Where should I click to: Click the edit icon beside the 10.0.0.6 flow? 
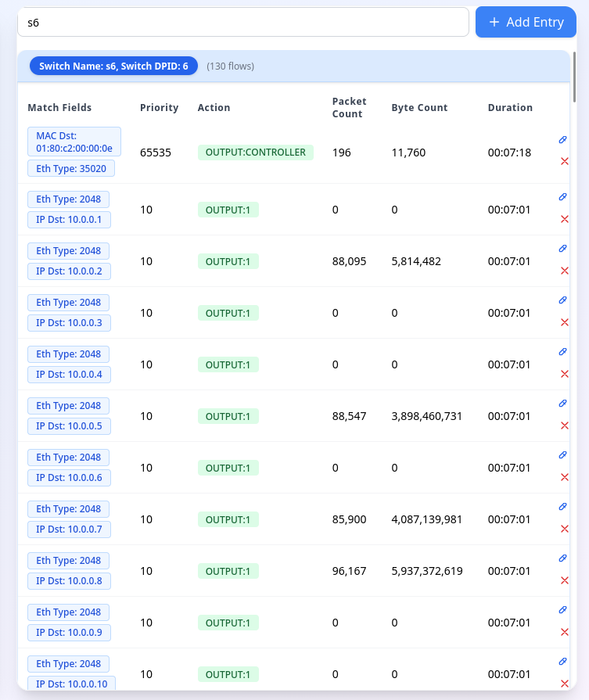(562, 455)
